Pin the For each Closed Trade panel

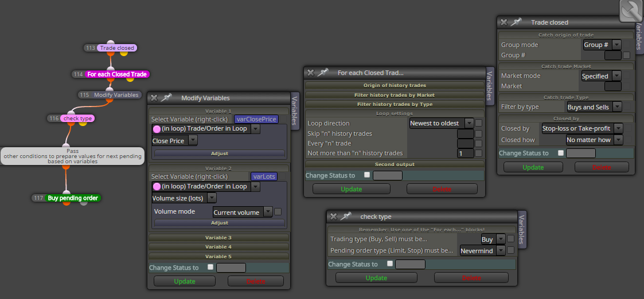coord(323,73)
